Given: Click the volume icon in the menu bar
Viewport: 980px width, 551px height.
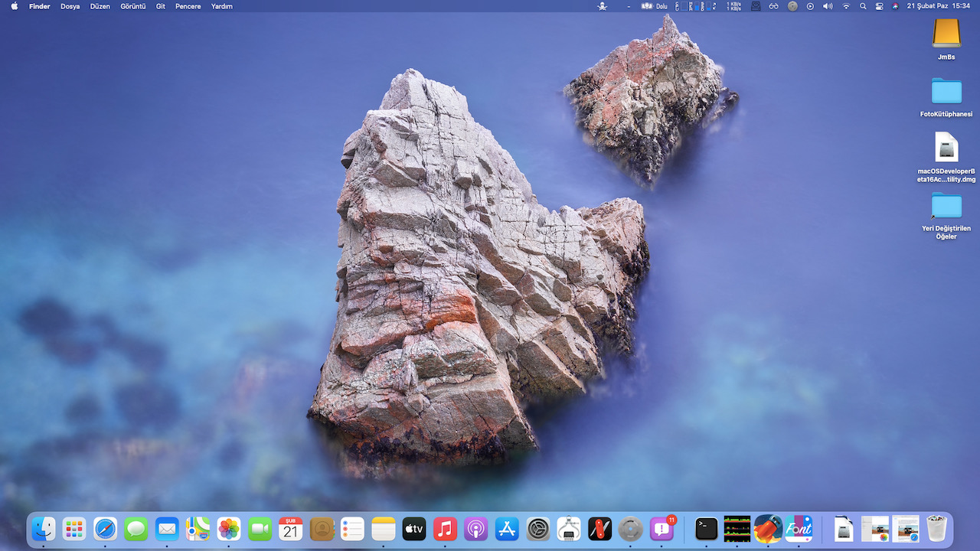Looking at the screenshot, I should tap(828, 6).
